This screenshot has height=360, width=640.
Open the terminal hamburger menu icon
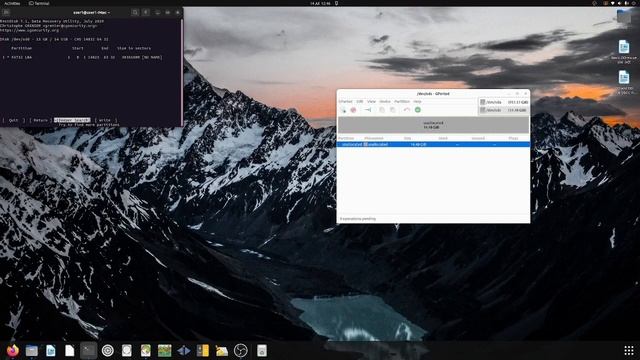point(146,12)
